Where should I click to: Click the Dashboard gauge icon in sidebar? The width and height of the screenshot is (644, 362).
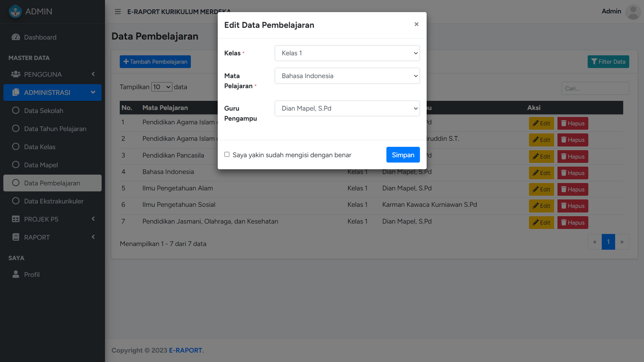(16, 37)
